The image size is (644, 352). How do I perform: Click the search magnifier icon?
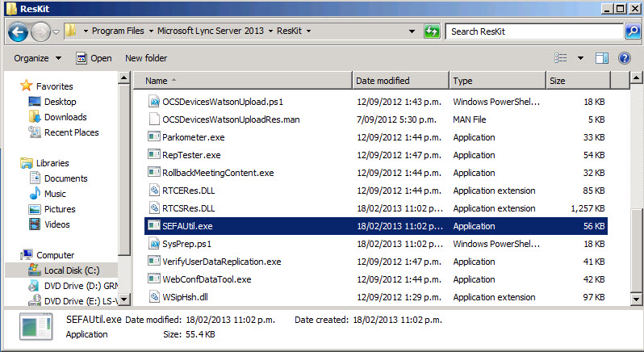pos(632,32)
